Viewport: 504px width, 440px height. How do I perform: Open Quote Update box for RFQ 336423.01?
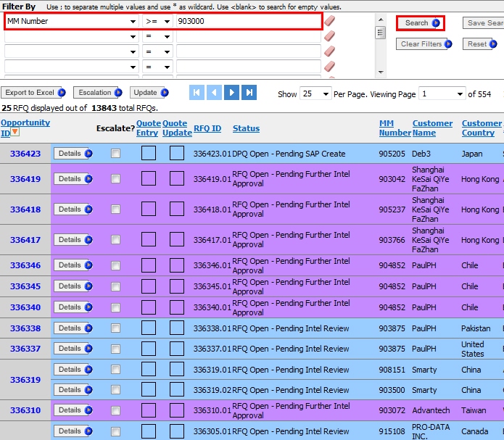pos(177,153)
